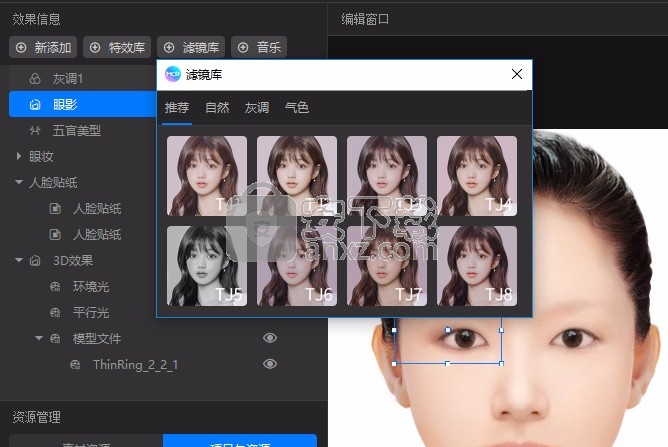Select the 平行光 directional light row

(83, 312)
